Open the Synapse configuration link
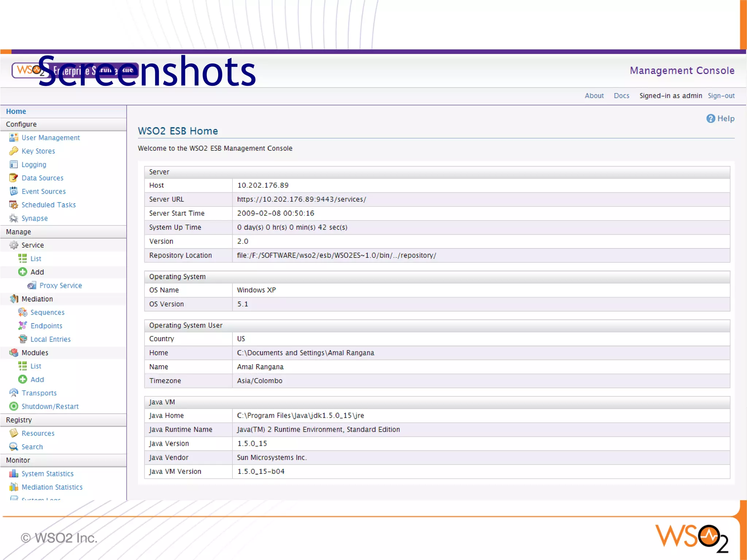This screenshot has height=560, width=747. click(35, 219)
